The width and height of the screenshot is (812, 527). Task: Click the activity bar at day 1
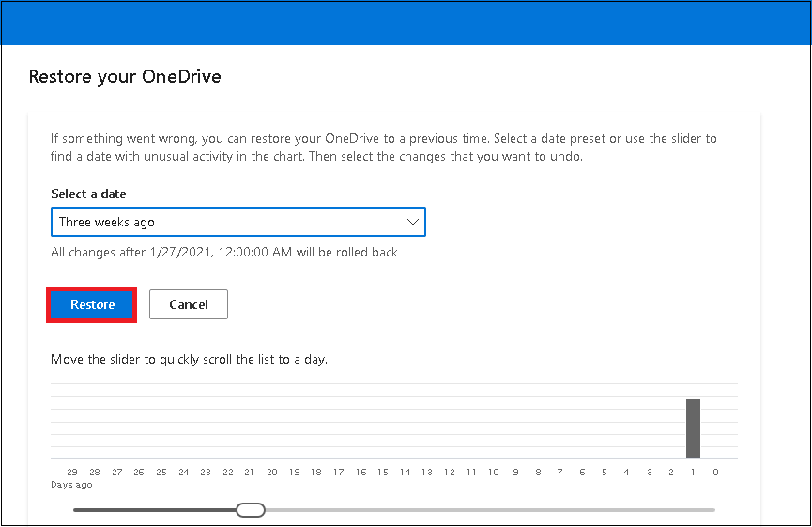pos(693,429)
